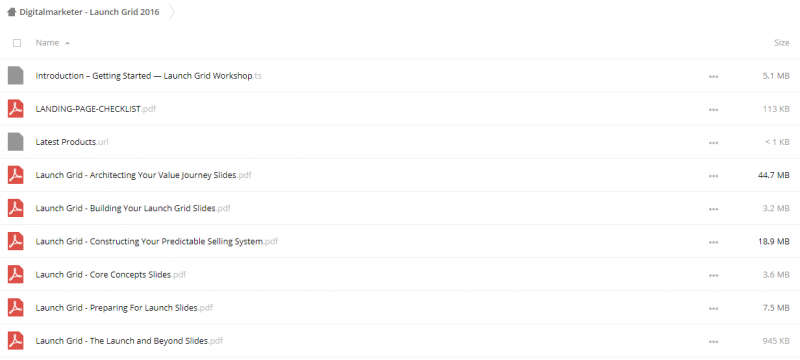
Task: Open more options for Latest Products.url
Action: 713,143
